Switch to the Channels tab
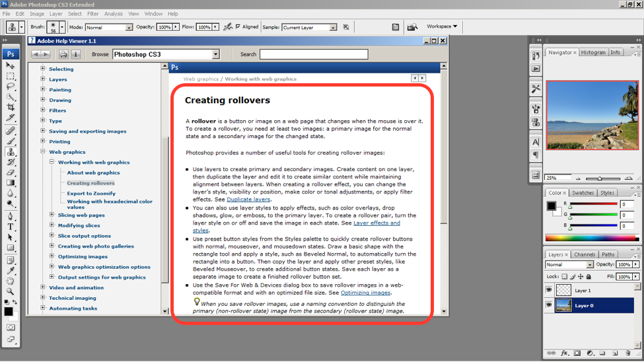The image size is (644, 362). click(584, 254)
